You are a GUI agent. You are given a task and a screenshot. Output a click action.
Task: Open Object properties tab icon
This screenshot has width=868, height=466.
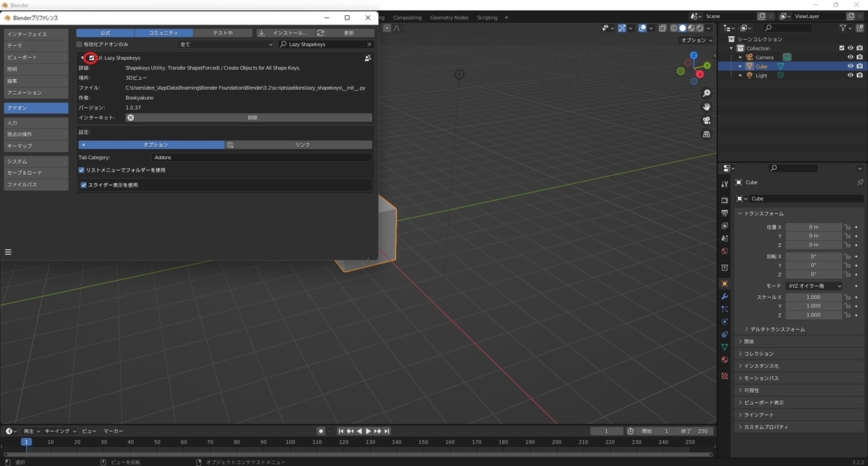point(724,284)
